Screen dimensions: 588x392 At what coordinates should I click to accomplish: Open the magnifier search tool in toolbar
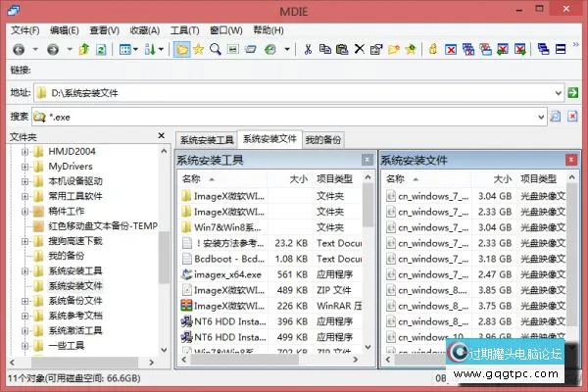coord(216,49)
